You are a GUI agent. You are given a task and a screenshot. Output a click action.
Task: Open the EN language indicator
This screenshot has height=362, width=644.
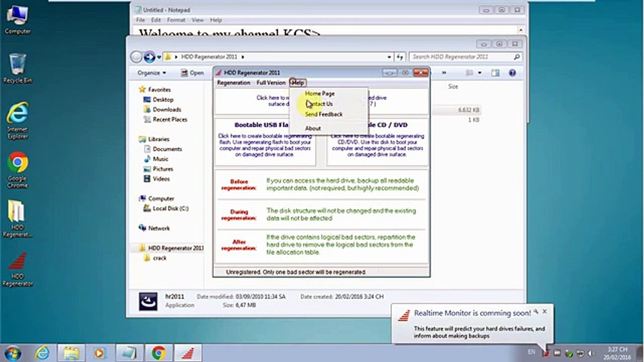pyautogui.click(x=532, y=353)
